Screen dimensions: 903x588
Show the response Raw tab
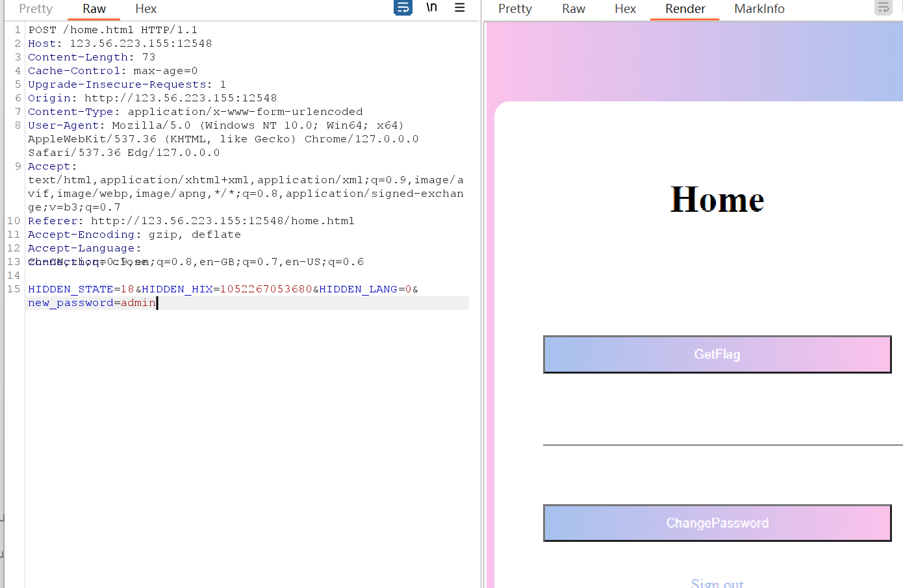(573, 9)
